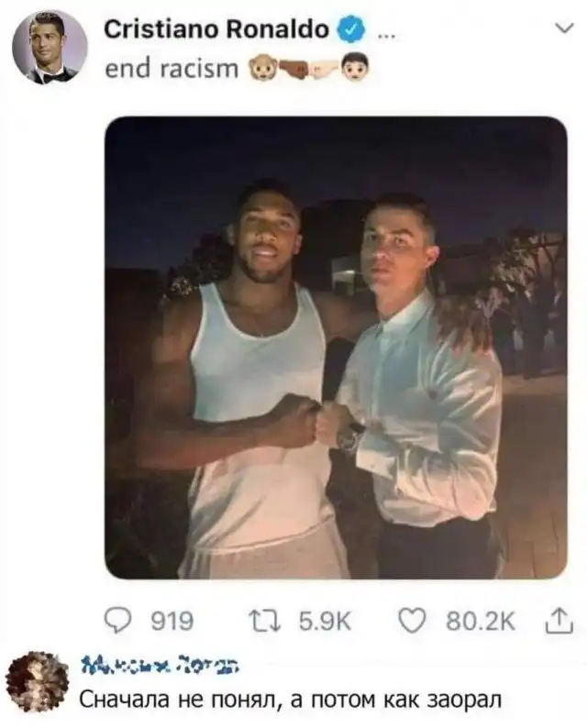The height and width of the screenshot is (728, 587).
Task: Open the tweet's profile avatar
Action: [50, 48]
